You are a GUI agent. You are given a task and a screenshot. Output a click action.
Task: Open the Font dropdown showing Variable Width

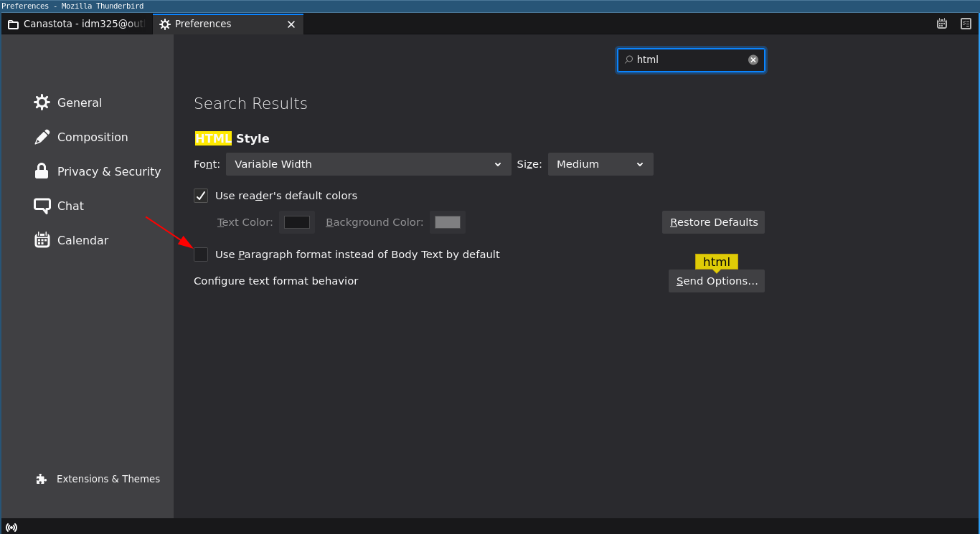pyautogui.click(x=369, y=164)
